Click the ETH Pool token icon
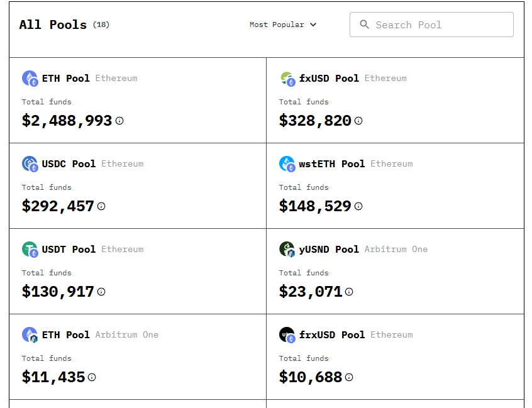The image size is (532, 408). [x=30, y=78]
